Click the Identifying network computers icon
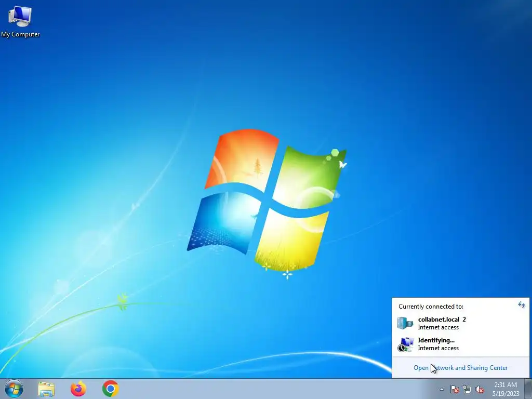The width and height of the screenshot is (532, 399). point(405,344)
